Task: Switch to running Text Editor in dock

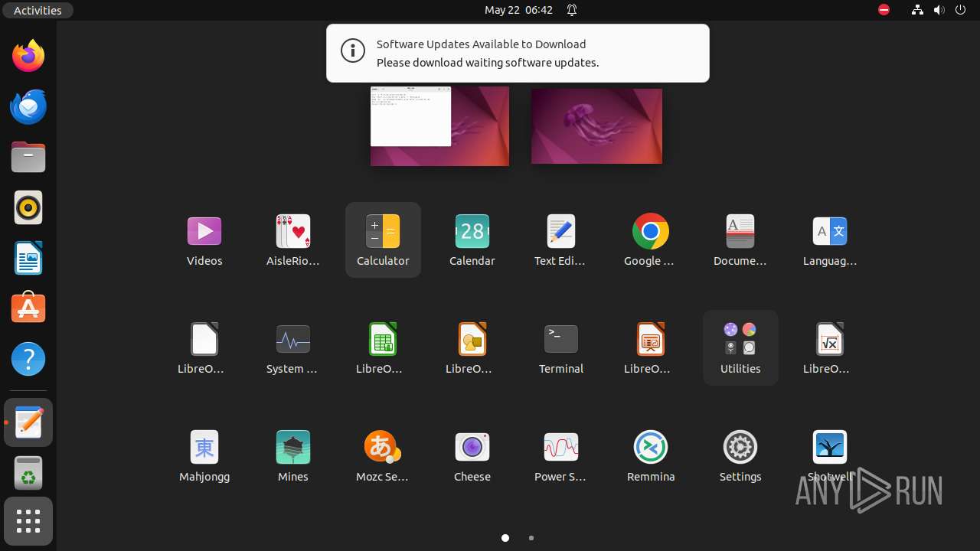Action: click(x=28, y=422)
